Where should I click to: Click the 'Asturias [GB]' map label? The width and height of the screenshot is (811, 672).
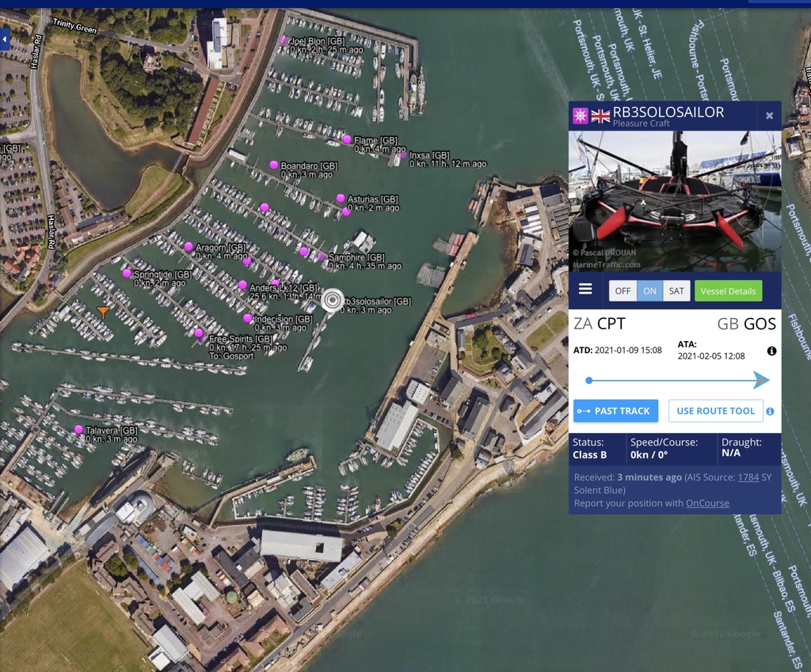(372, 199)
